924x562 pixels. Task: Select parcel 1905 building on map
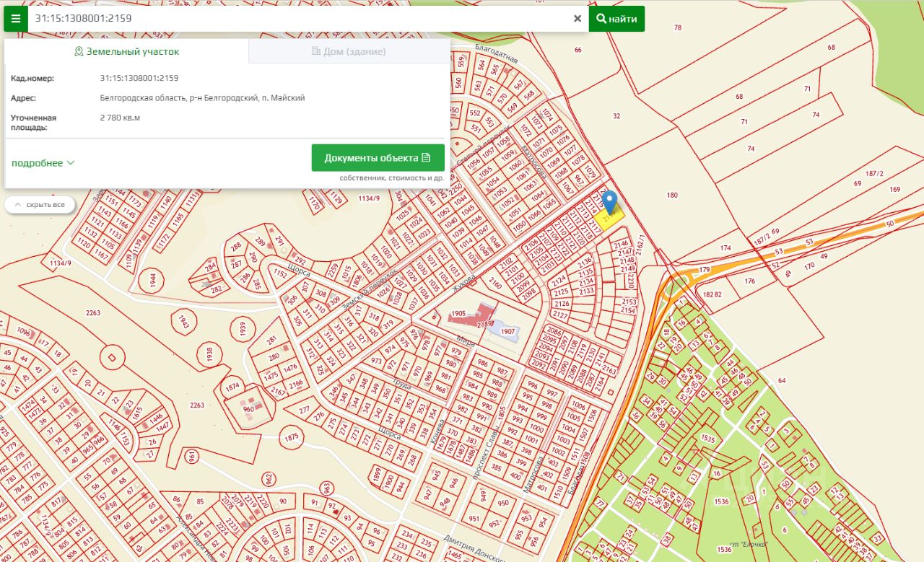point(458,314)
